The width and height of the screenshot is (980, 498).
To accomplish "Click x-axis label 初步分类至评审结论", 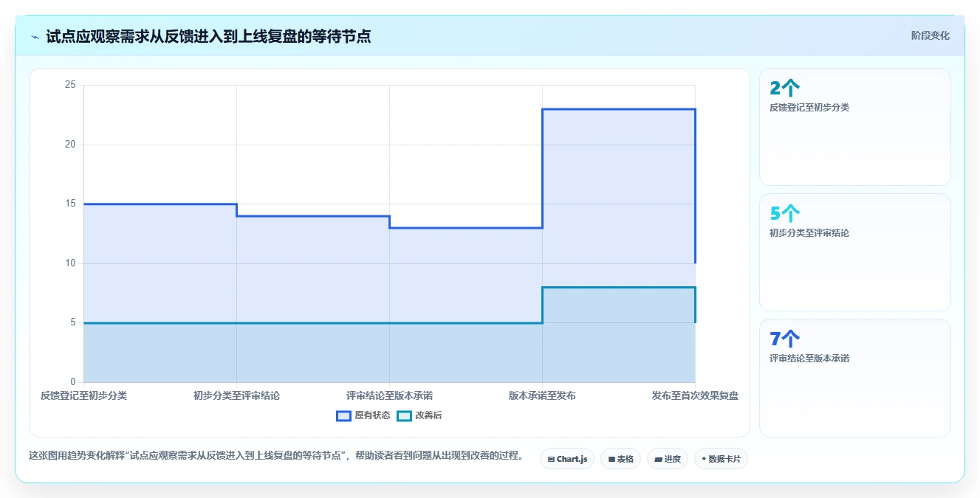I will [236, 395].
